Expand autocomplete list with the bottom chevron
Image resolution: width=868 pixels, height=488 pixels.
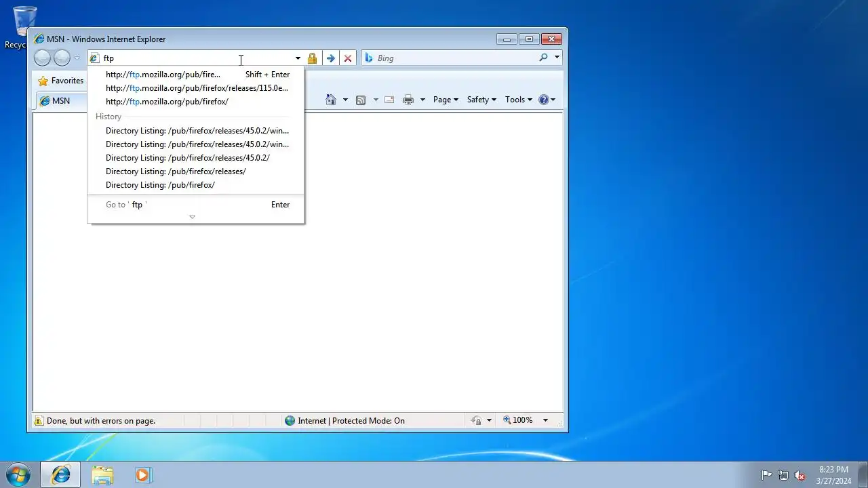tap(192, 217)
